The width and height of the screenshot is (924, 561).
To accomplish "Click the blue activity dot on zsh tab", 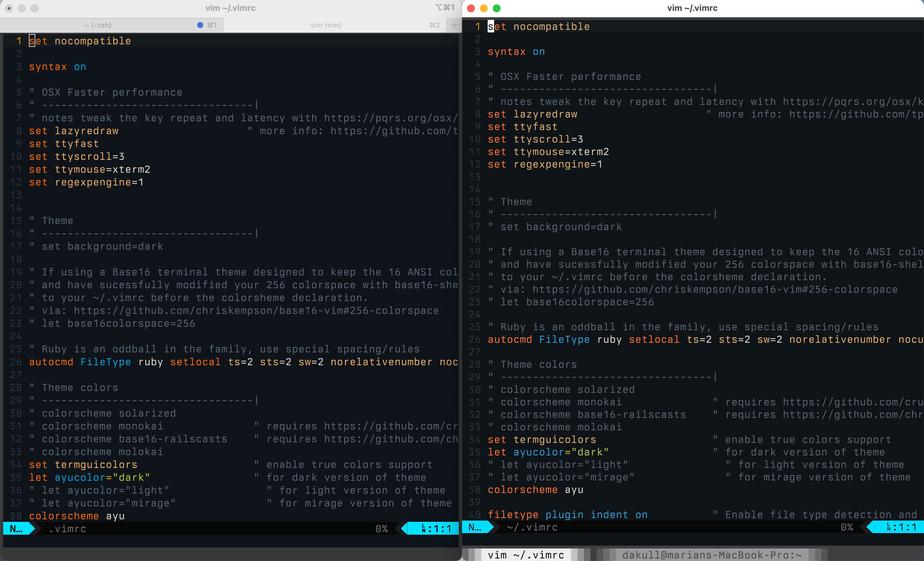I will click(200, 25).
